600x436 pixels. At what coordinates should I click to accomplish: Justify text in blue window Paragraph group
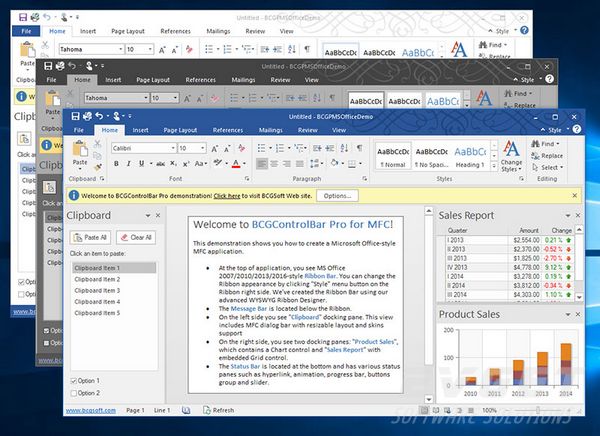300,164
